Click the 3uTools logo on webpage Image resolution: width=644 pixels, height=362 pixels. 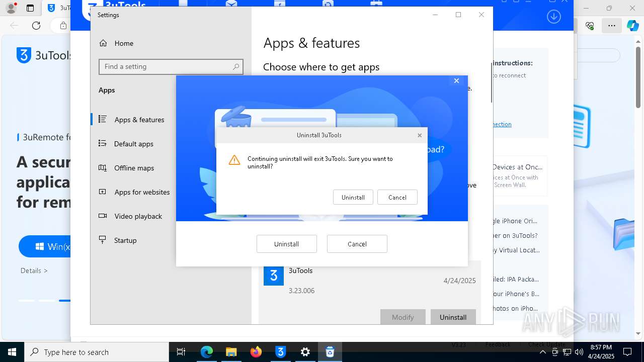44,55
